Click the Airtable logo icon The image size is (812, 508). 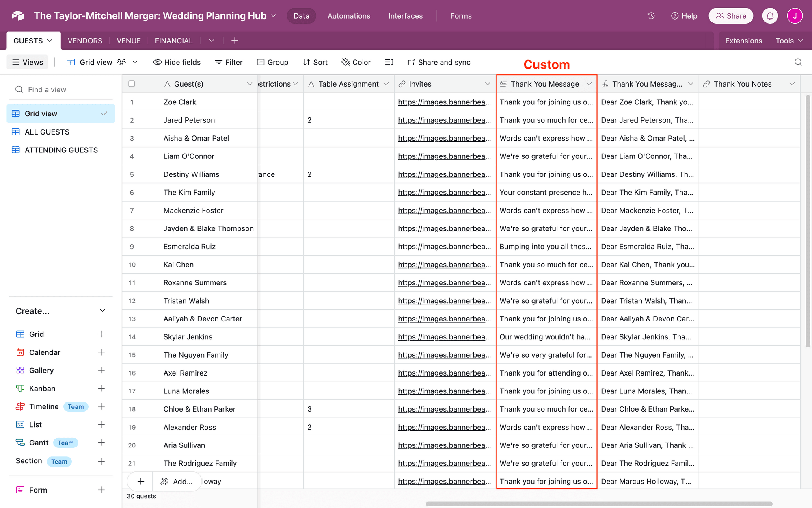17,16
